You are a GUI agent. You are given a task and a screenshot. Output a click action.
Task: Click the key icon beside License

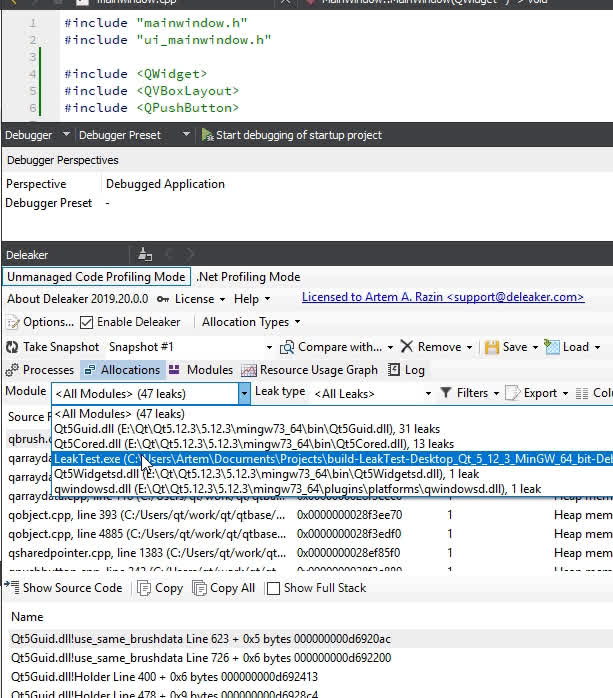[163, 300]
